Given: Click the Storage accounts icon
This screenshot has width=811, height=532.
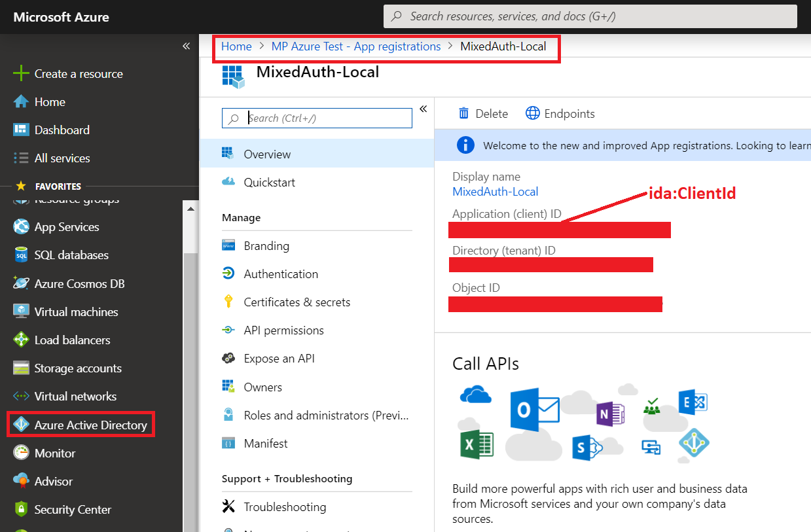Looking at the screenshot, I should [21, 368].
